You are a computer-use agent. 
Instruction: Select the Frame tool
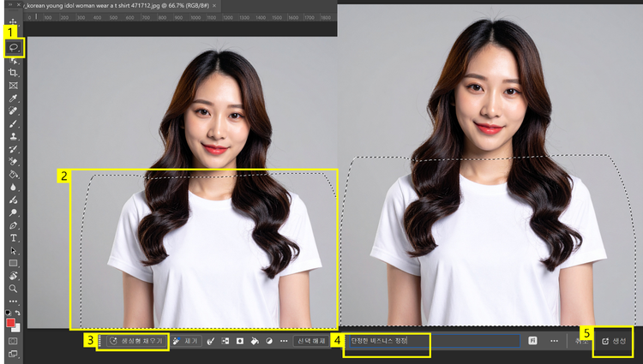(13, 86)
